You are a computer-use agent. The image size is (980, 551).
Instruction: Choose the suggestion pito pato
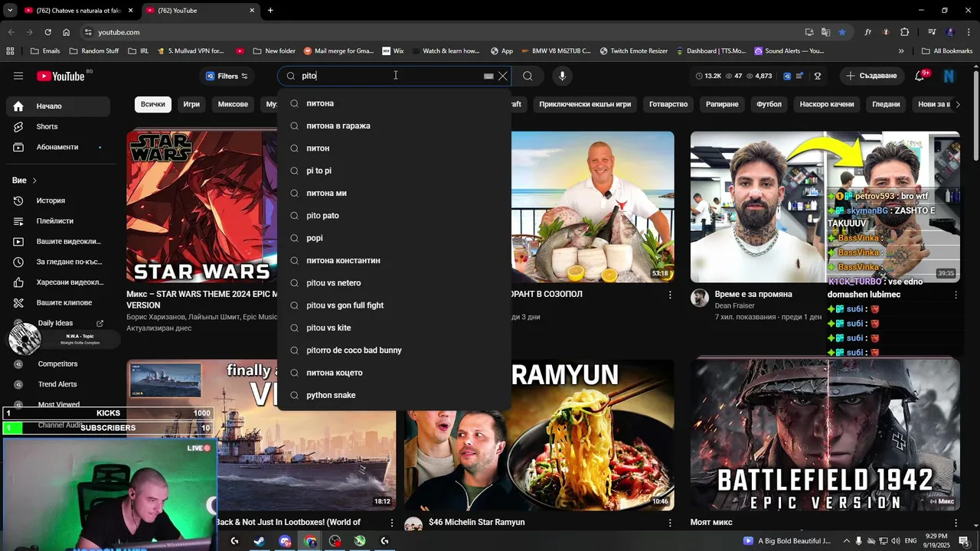(x=394, y=216)
